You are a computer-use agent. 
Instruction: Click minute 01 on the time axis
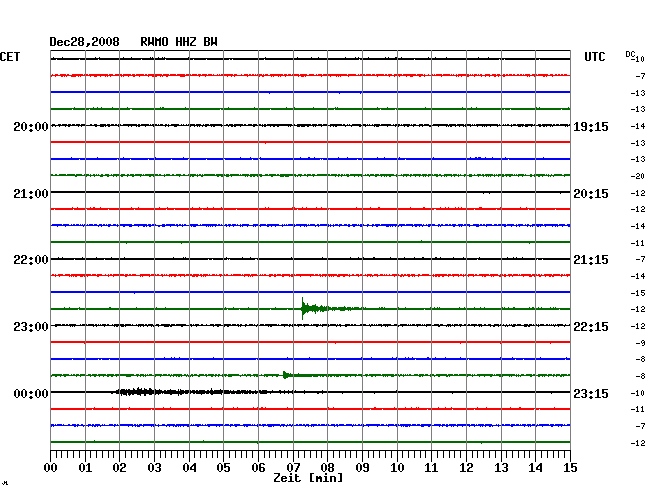tap(85, 467)
